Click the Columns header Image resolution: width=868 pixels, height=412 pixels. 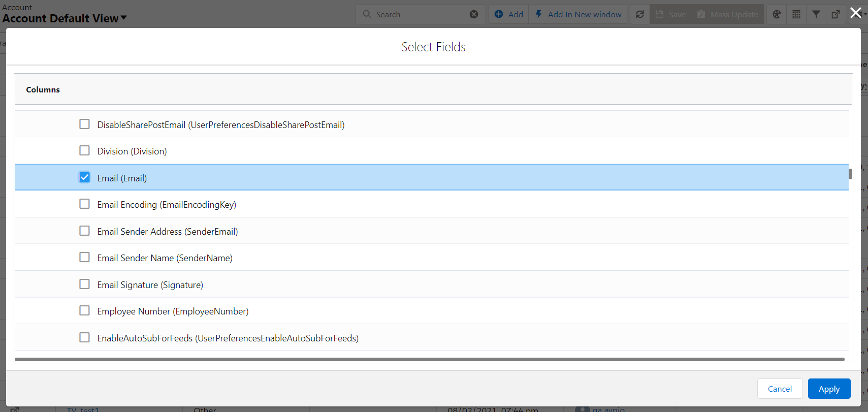(43, 90)
